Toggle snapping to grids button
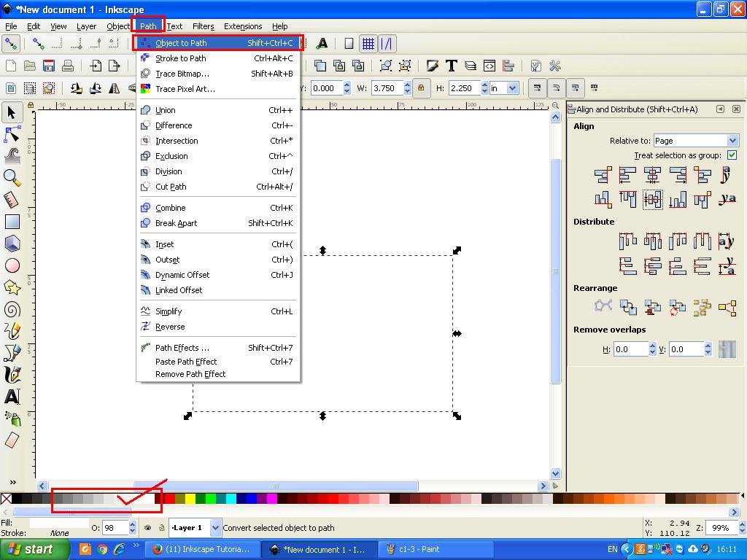 tap(368, 44)
